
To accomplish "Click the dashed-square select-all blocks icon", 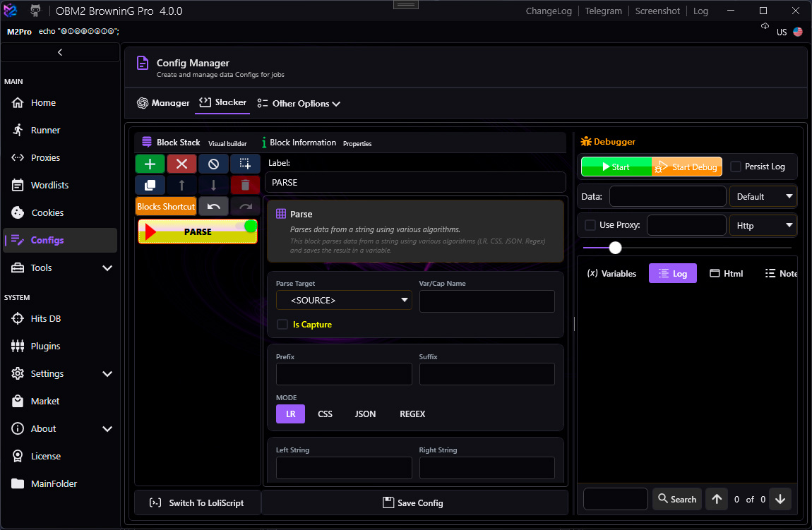I will coord(245,164).
